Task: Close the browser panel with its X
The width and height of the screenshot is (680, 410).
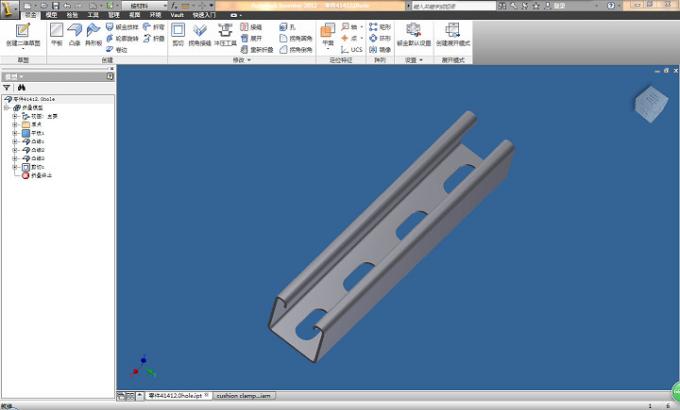Action: click(112, 69)
